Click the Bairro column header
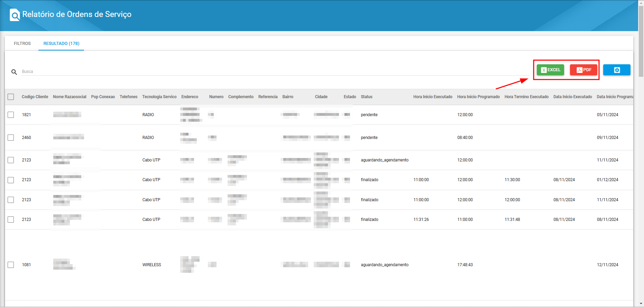644x307 pixels. click(x=288, y=97)
